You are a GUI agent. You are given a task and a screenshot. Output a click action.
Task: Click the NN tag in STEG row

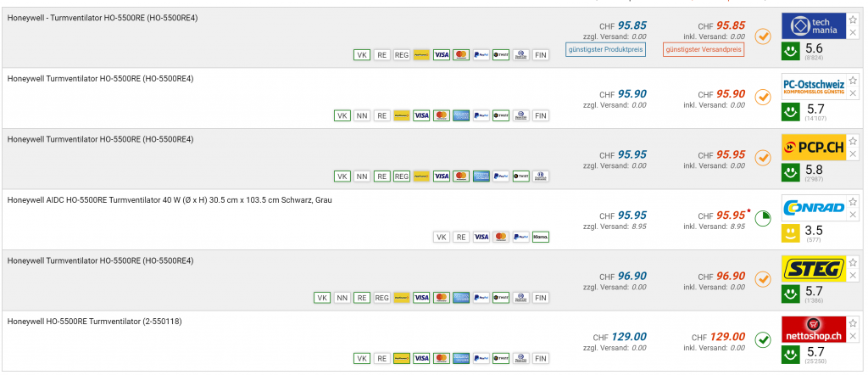342,298
